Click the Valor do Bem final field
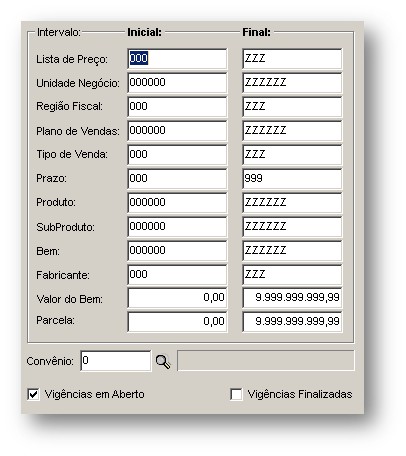Image resolution: width=406 pixels, height=456 pixels. pyautogui.click(x=292, y=298)
